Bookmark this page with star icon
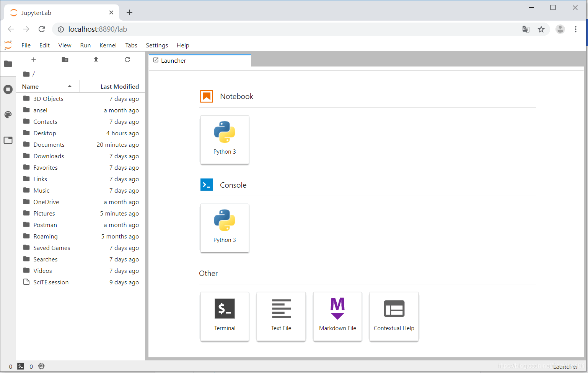This screenshot has height=373, width=588. click(541, 29)
